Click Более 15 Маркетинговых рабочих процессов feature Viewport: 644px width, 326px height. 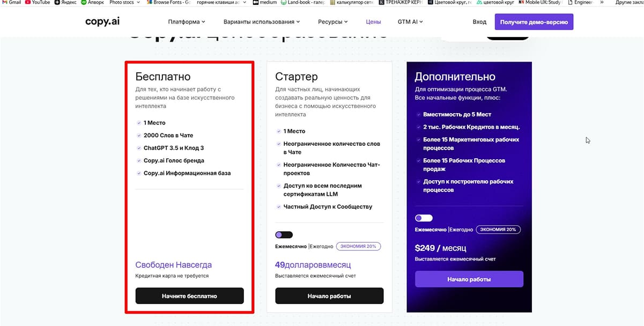click(x=471, y=144)
